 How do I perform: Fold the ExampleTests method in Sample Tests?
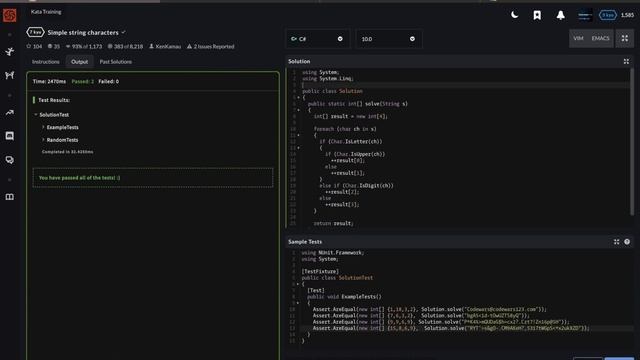[298, 303]
